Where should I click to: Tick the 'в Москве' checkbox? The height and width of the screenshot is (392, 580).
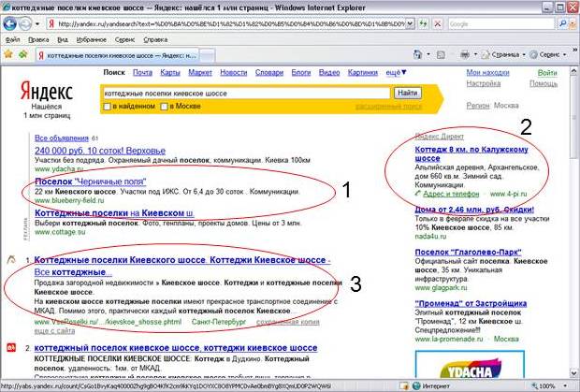point(164,107)
